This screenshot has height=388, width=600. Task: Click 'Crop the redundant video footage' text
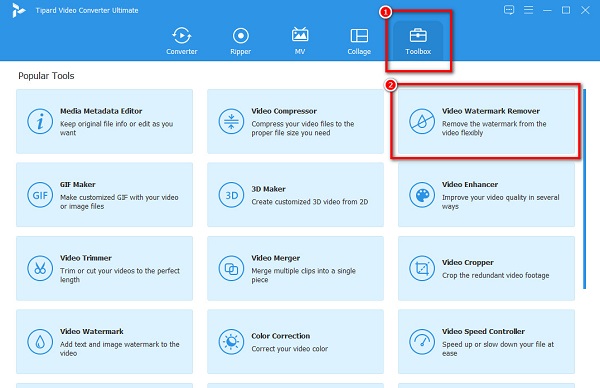[496, 276]
